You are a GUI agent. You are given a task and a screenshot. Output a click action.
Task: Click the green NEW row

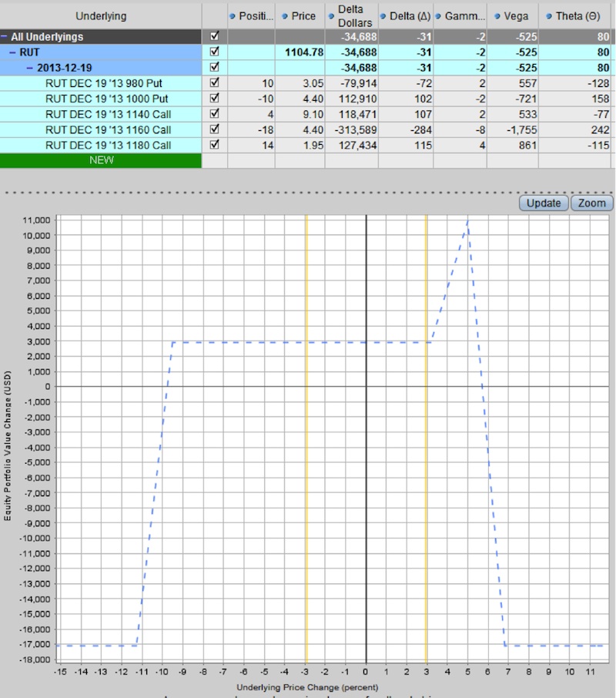point(101,160)
